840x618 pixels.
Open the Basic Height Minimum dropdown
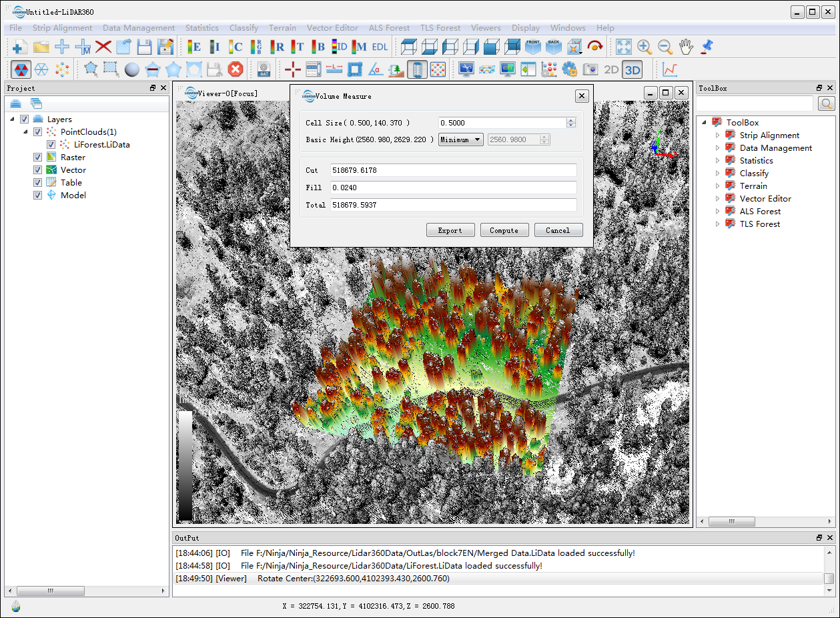[x=461, y=139]
